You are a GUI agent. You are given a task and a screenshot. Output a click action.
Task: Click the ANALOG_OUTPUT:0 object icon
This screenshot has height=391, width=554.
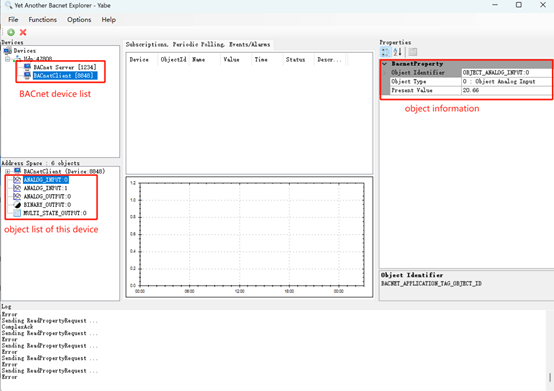pyautogui.click(x=17, y=196)
